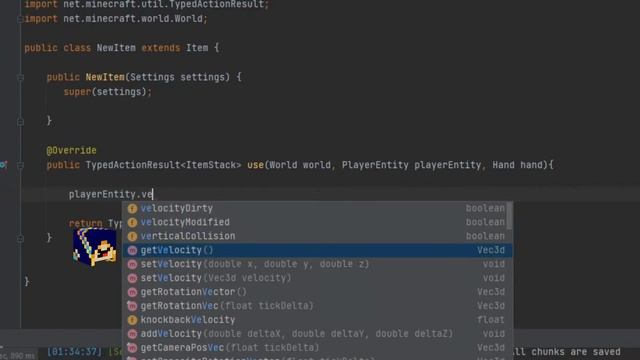
Task: Click method icon beside getVelocity()
Action: coord(132,250)
